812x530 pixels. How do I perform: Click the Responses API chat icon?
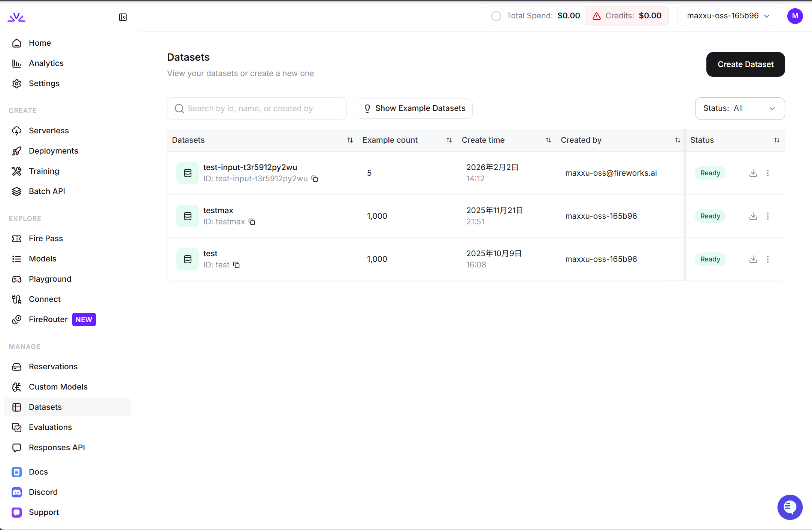tap(17, 448)
